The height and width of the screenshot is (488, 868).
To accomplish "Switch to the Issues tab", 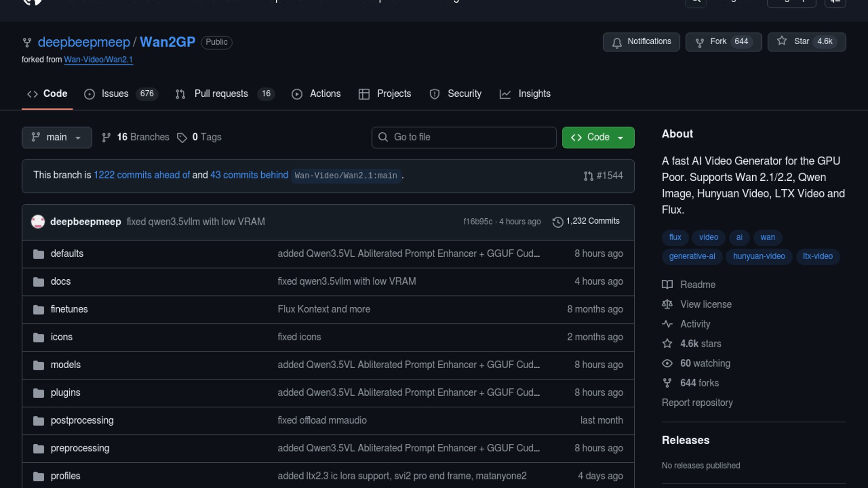I will tap(115, 94).
